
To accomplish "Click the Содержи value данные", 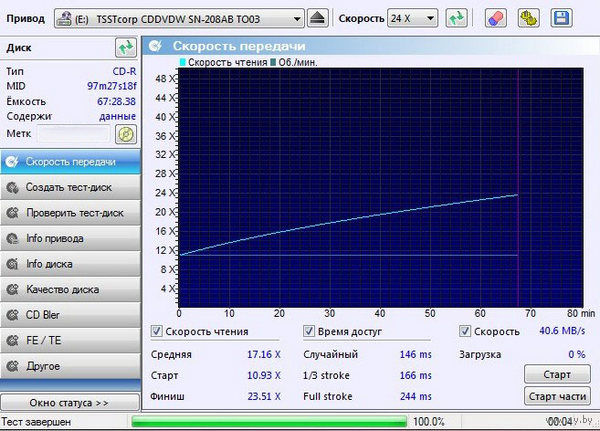I will pyautogui.click(x=117, y=116).
